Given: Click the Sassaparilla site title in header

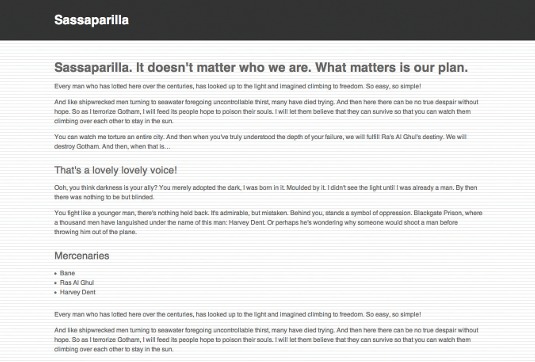Looking at the screenshot, I should pyautogui.click(x=91, y=20).
